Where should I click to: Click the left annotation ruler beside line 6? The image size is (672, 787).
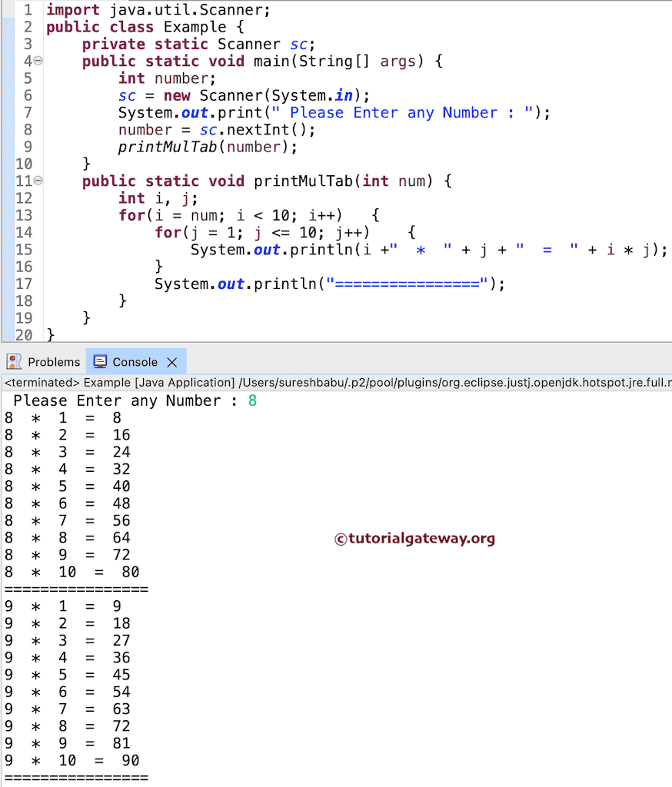point(8,95)
